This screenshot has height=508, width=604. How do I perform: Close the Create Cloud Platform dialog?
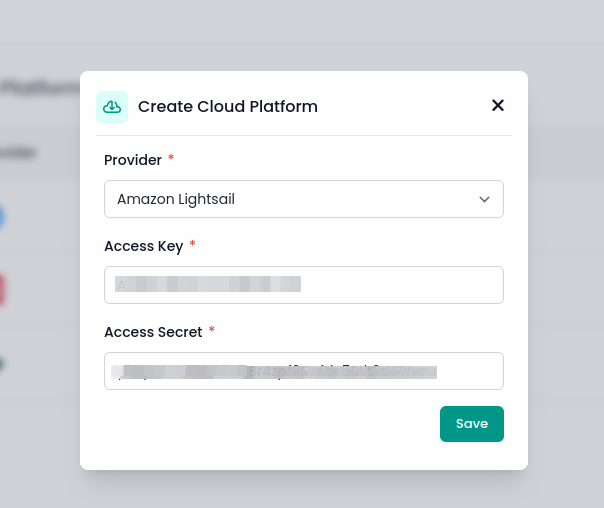coord(497,106)
